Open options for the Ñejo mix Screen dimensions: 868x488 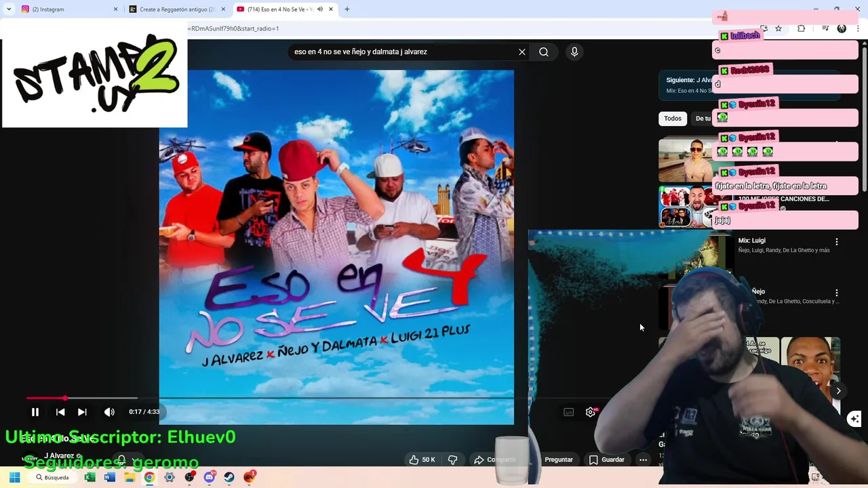point(837,293)
